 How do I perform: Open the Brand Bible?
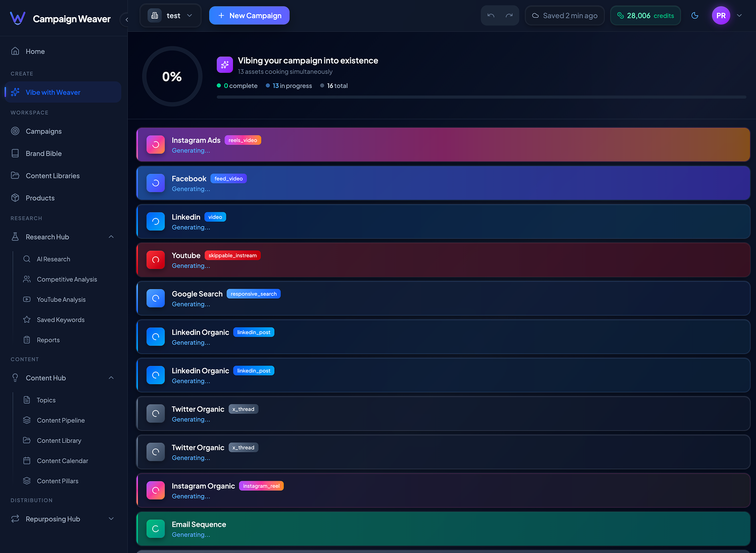(43, 153)
